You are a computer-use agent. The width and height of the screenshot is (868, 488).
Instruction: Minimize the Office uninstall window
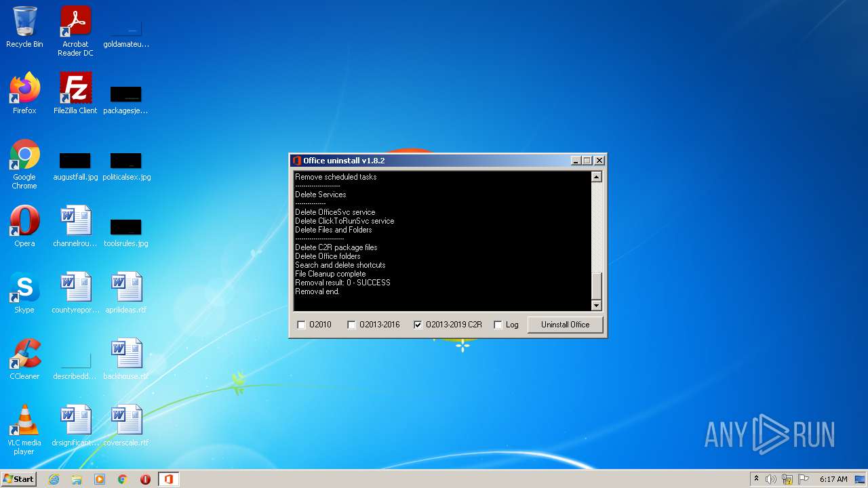(x=576, y=161)
